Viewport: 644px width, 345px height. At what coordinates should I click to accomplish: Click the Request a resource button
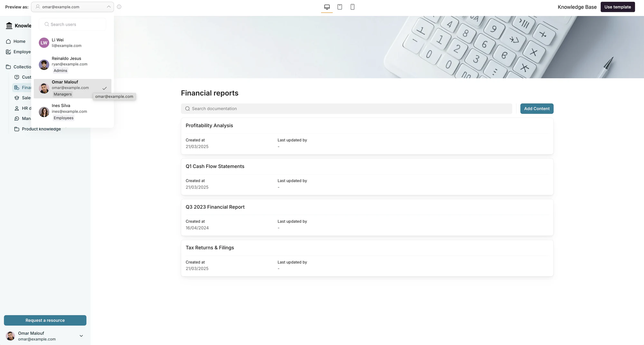point(45,320)
